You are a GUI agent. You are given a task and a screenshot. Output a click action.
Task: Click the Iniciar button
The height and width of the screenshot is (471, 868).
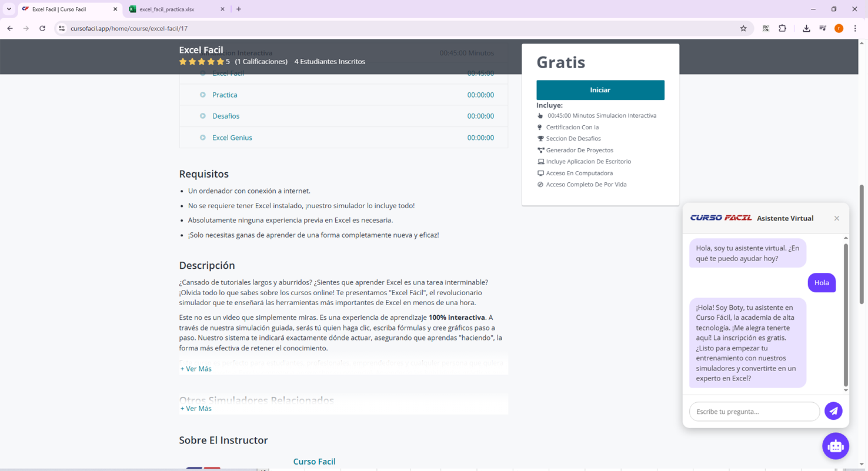[600, 90]
